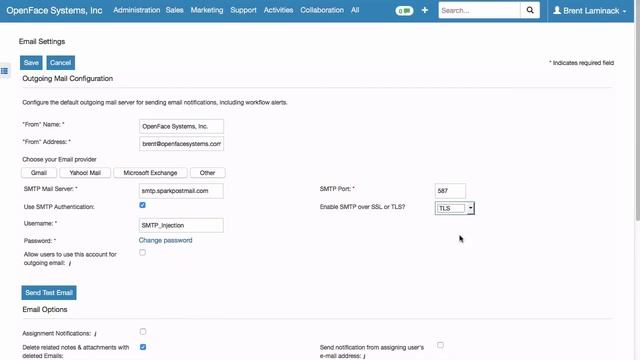Click the top Search box
Image resolution: width=640 pixels, height=360 pixels.
click(x=480, y=10)
